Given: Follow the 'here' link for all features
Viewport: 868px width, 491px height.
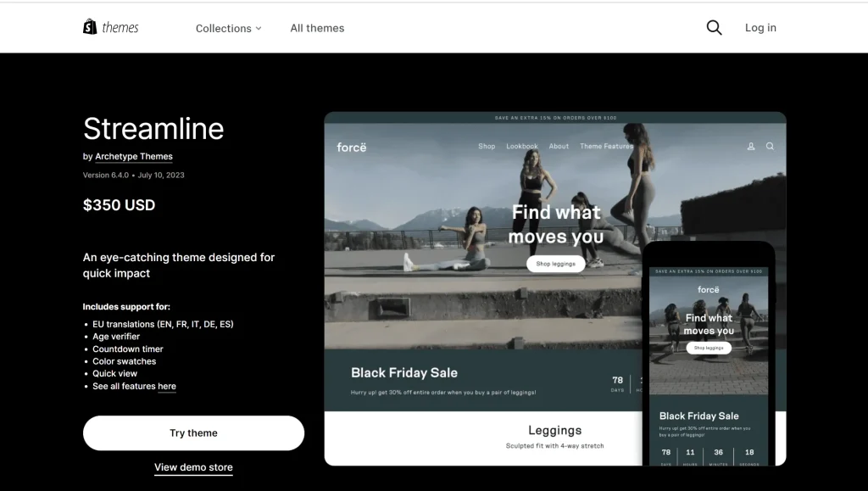Looking at the screenshot, I should 167,387.
